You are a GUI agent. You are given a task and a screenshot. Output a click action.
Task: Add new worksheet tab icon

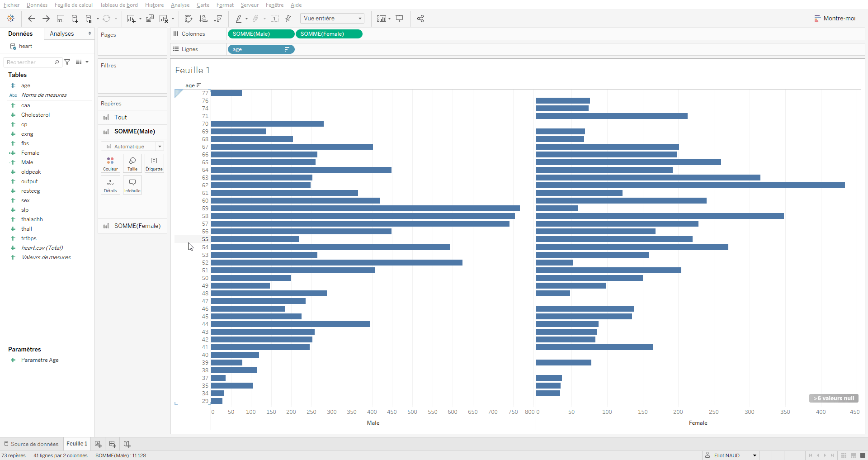coord(98,444)
